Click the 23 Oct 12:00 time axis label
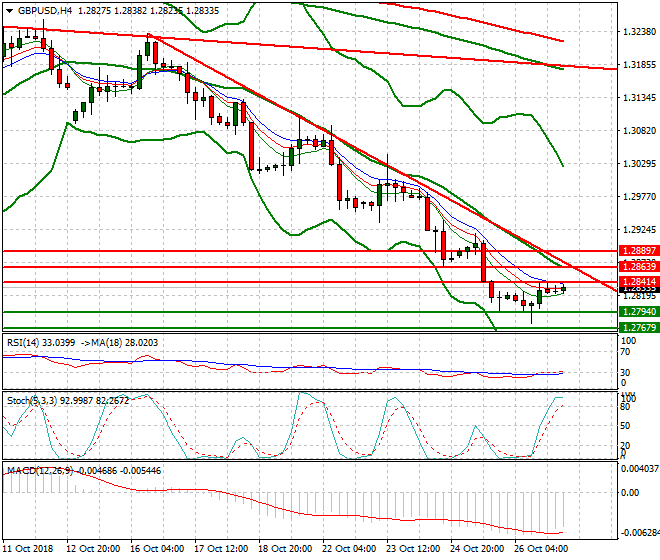 413,549
